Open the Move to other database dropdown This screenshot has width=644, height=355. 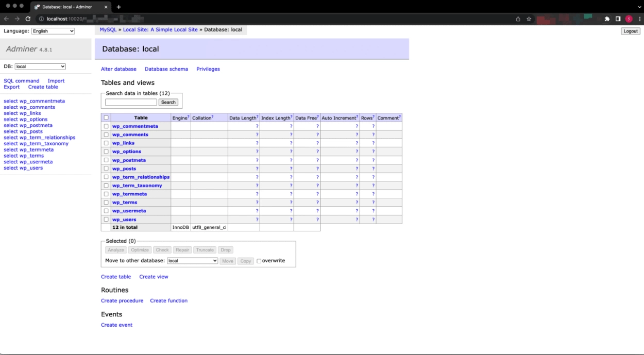pos(192,261)
